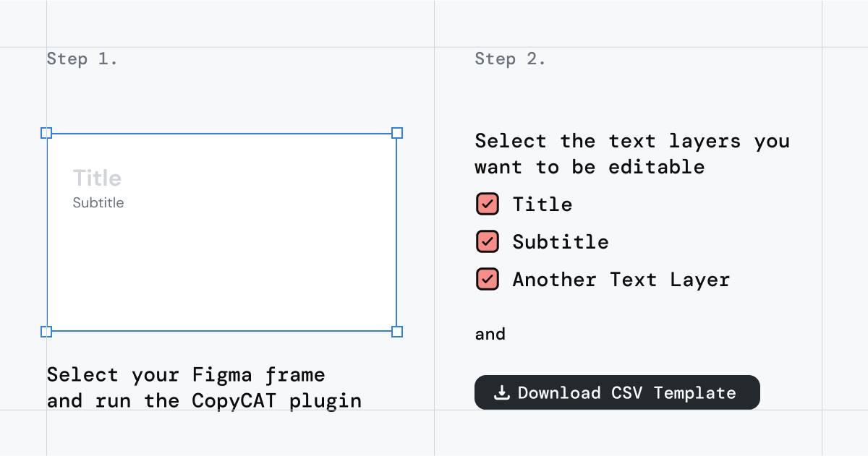Click the download arrow icon in button
Screen dimensions: 868x456
point(501,392)
